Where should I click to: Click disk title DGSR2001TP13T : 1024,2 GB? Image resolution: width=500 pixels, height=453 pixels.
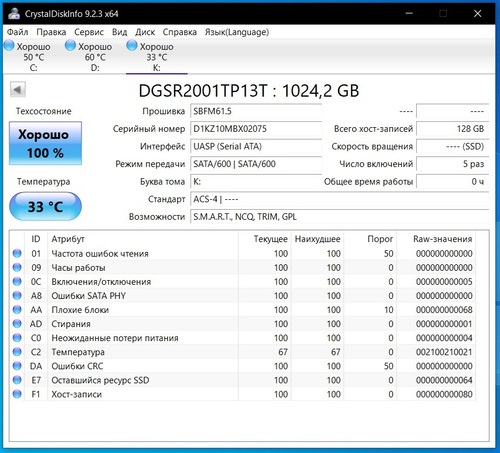coord(249,91)
